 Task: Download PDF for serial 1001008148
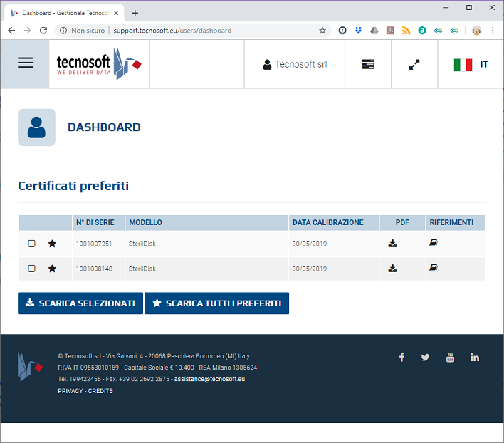[x=392, y=268]
